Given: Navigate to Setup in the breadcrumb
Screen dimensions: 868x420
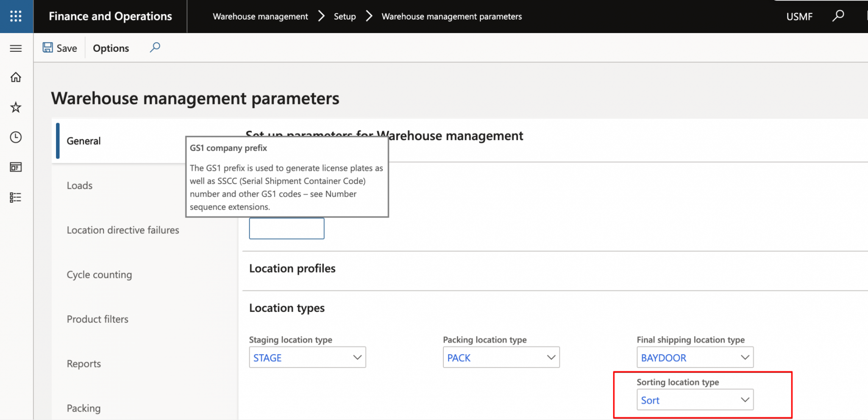Looking at the screenshot, I should [x=345, y=16].
